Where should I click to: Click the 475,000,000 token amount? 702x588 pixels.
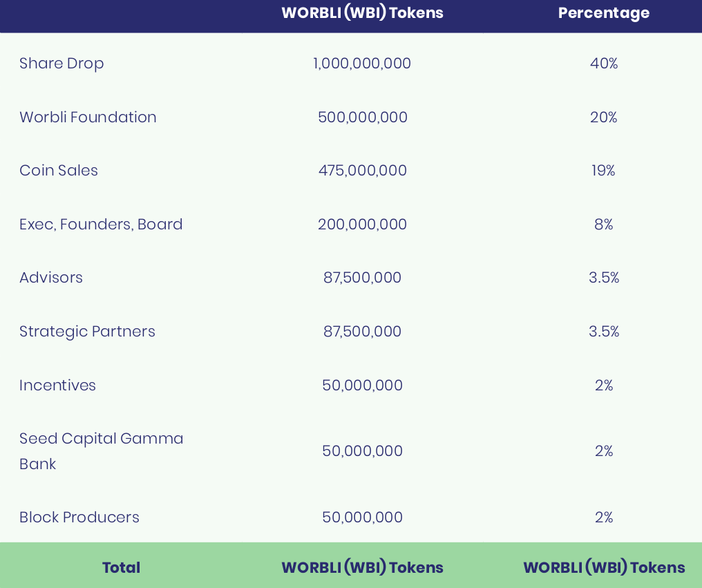(362, 170)
